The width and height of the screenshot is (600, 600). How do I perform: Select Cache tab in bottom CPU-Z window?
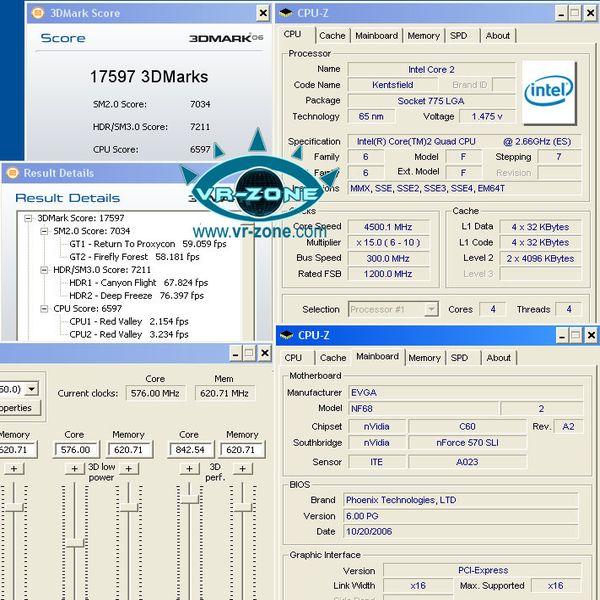(x=333, y=358)
